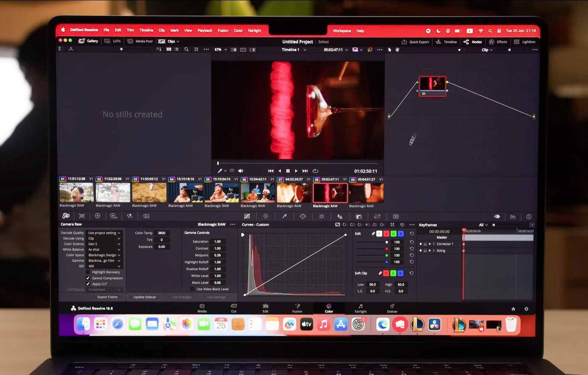The height and width of the screenshot is (375, 588).
Task: Switch to the Fairlight page tab
Action: coord(361,308)
